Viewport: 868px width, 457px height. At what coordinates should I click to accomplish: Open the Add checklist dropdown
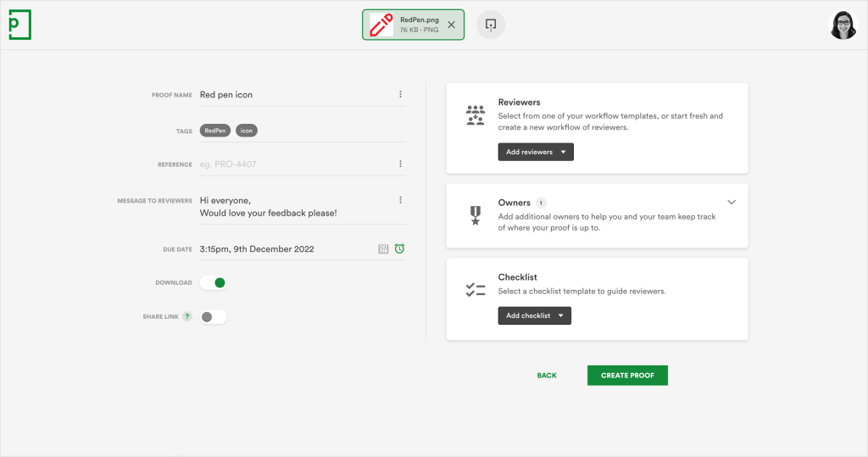(x=534, y=315)
